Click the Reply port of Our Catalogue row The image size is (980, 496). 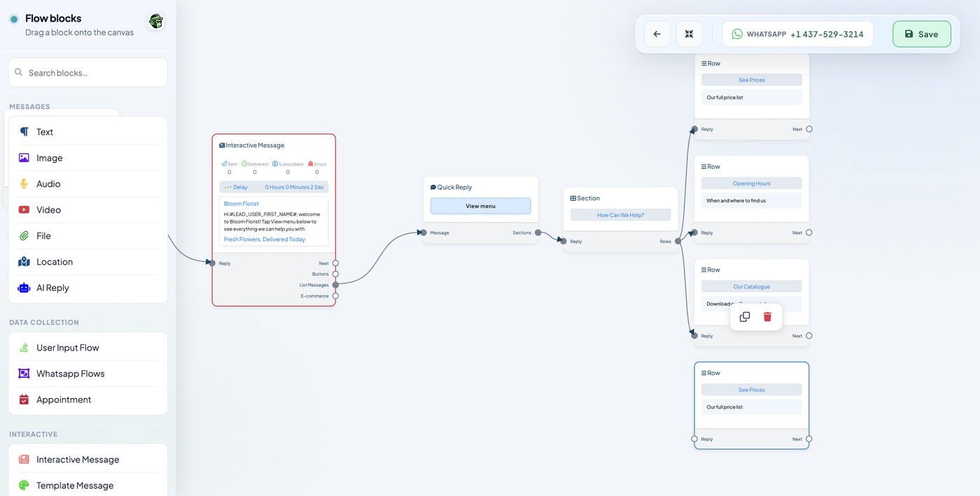pos(694,336)
